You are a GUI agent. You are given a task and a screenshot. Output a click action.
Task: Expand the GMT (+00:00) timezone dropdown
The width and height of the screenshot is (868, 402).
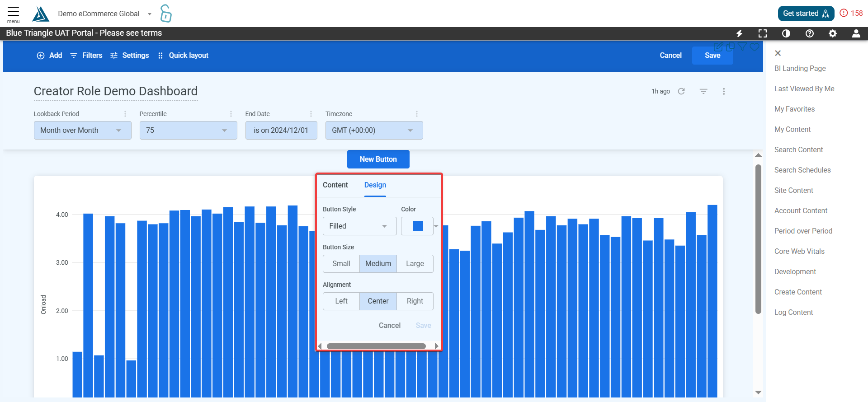374,130
